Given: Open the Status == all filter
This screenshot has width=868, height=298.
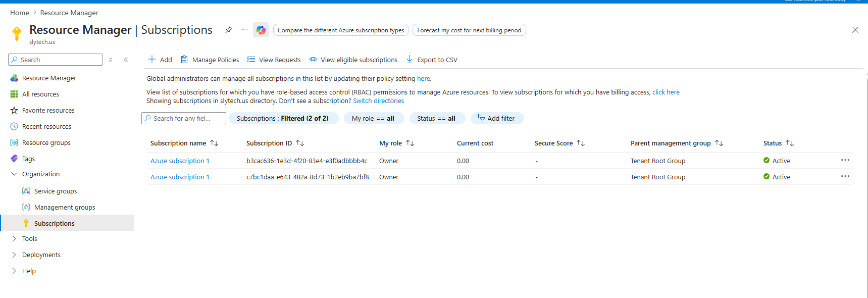Looking at the screenshot, I should (x=436, y=118).
